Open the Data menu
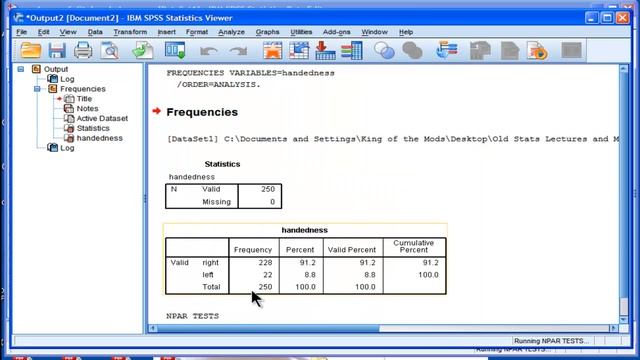Image resolution: width=640 pixels, height=360 pixels. pyautogui.click(x=95, y=32)
